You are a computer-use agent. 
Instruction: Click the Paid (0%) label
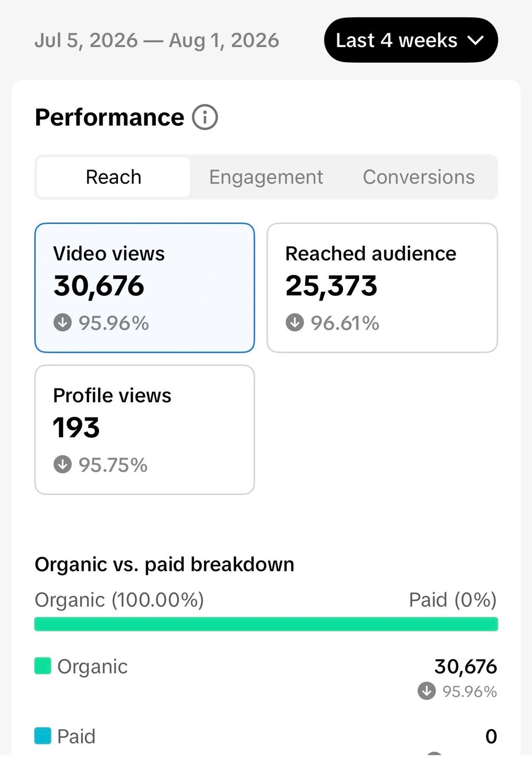453,600
